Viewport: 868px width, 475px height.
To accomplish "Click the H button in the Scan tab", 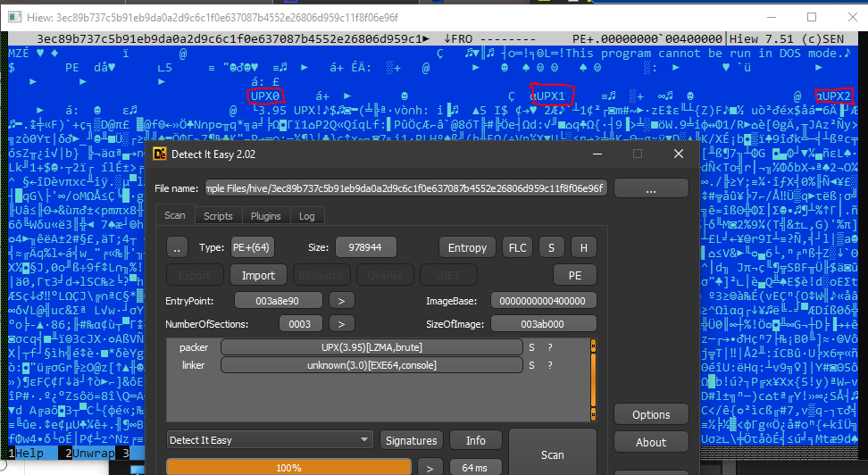I will (583, 247).
